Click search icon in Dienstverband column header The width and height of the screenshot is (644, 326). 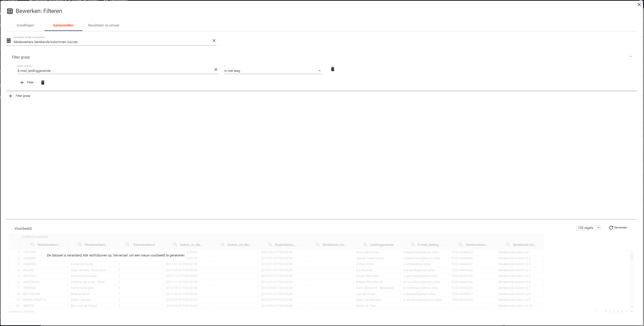[128, 245]
